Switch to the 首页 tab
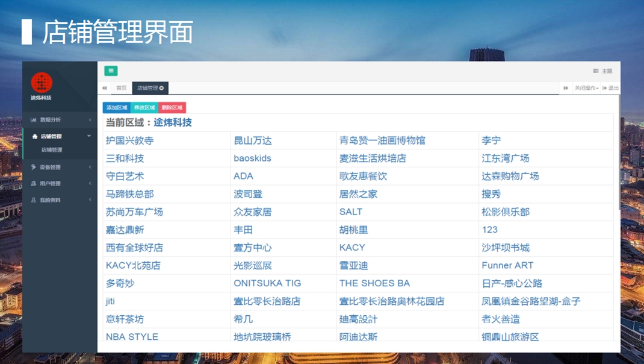 pyautogui.click(x=121, y=88)
